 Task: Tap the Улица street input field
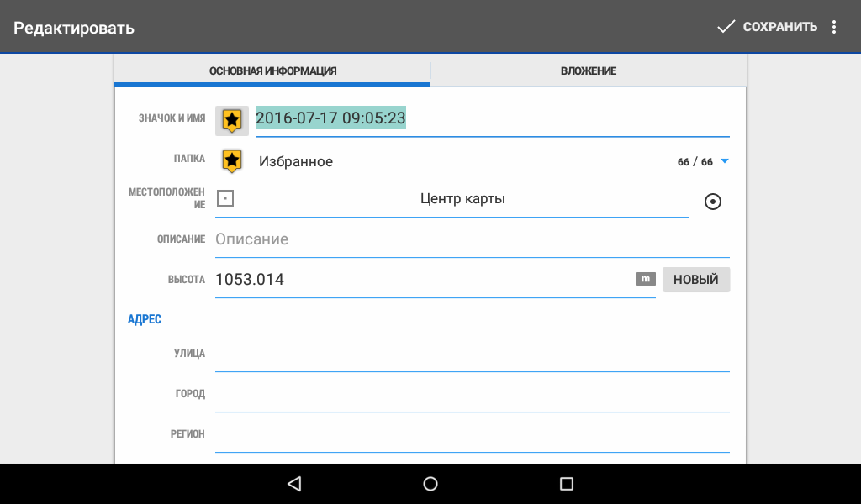point(471,354)
